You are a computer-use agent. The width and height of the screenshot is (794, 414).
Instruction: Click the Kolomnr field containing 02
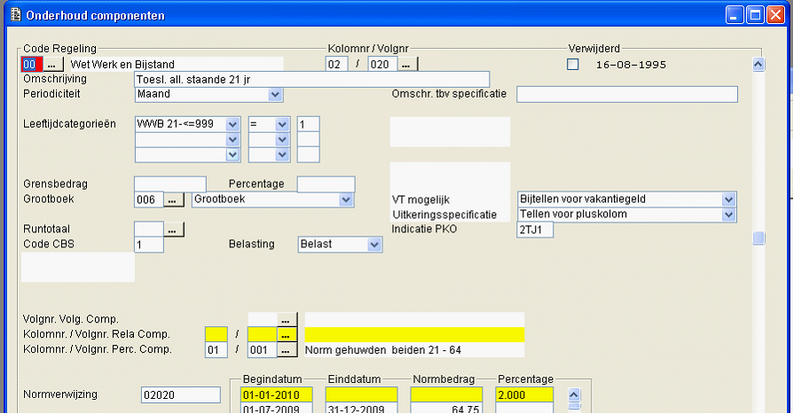[x=336, y=64]
